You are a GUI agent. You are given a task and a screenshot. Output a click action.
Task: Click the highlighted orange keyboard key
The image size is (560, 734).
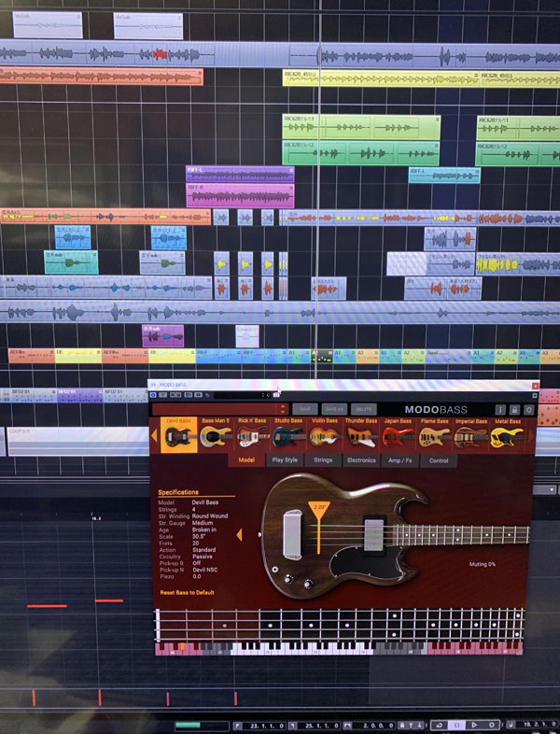(182, 647)
